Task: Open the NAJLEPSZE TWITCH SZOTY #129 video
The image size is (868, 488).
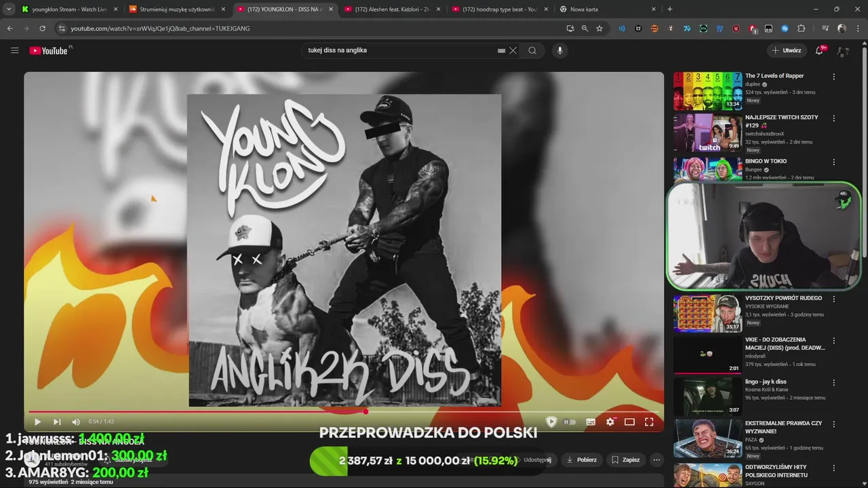Action: tap(781, 121)
